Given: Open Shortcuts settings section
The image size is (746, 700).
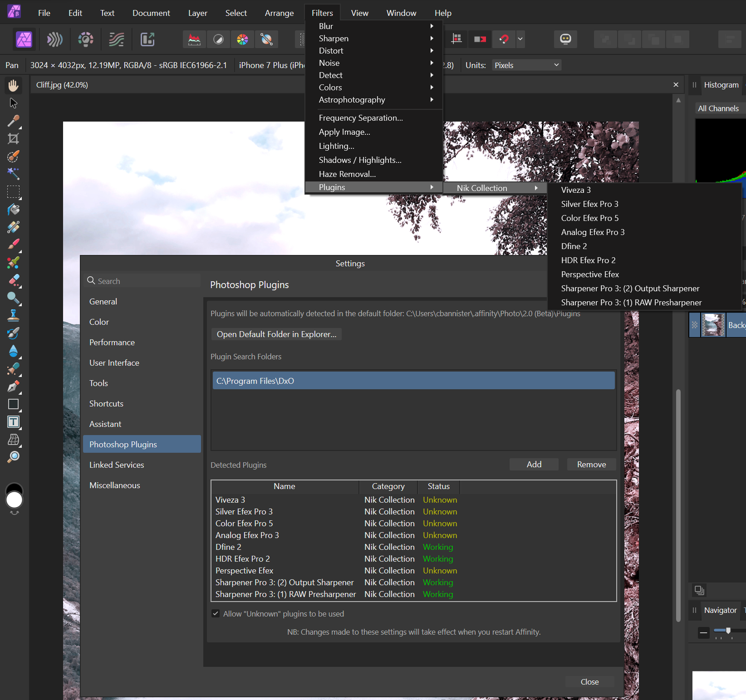Looking at the screenshot, I should pyautogui.click(x=142, y=404).
